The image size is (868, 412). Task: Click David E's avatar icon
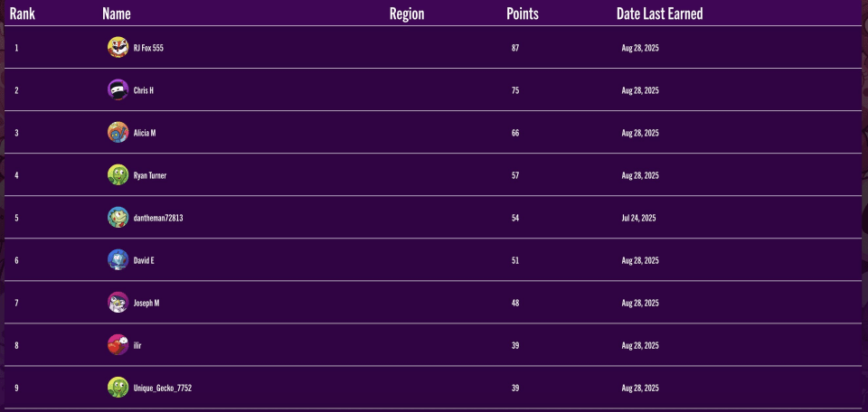click(118, 260)
